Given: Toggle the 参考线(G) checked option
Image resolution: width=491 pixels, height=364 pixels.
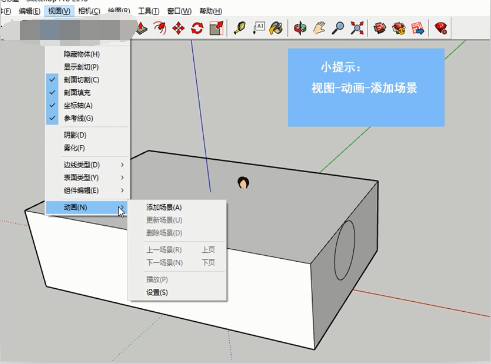Looking at the screenshot, I should tap(88, 118).
